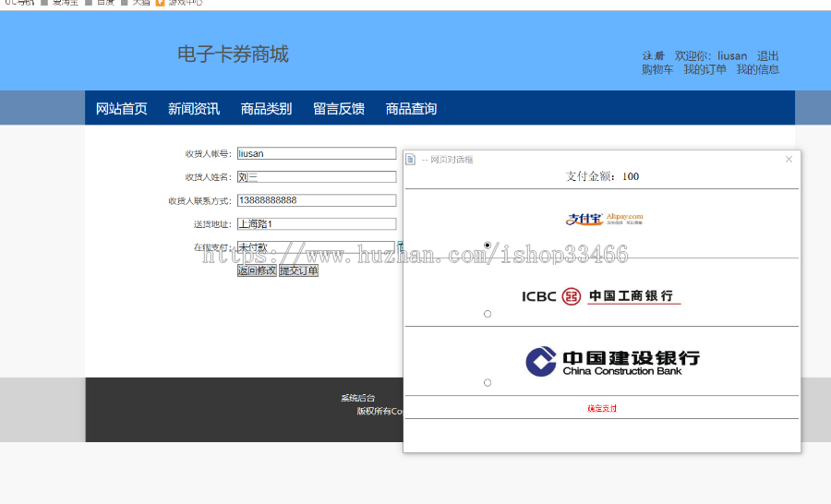Open the 留言反馈 nav item

pos(339,109)
